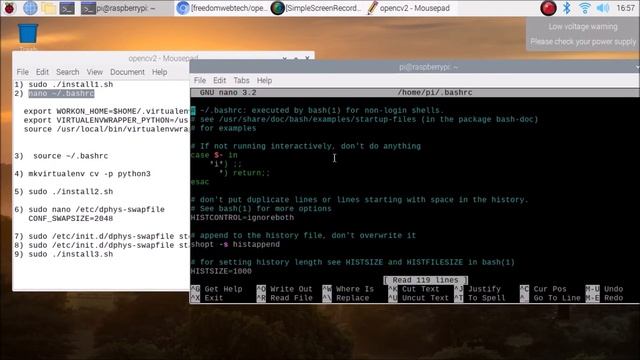Click nano's 'Write Out' shortcut label
Viewport: 640px width, 360px height.
(291, 289)
